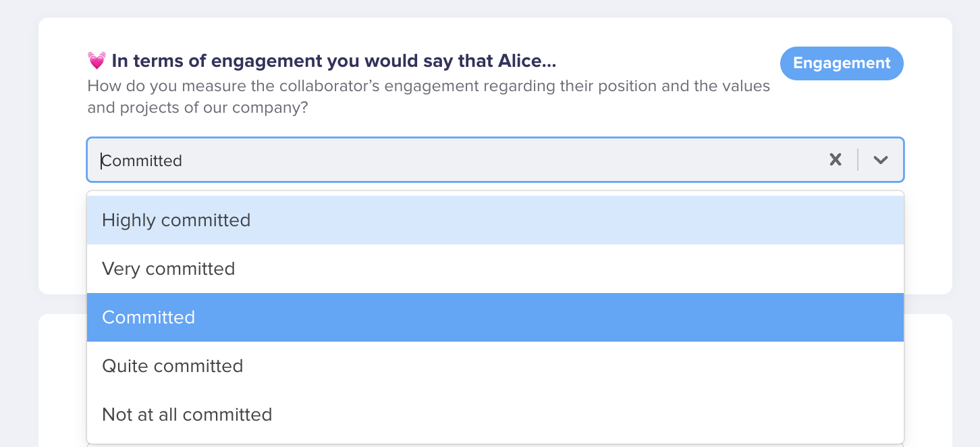Click the gray page background outside the card
980x447 pixels.
(x=19, y=223)
